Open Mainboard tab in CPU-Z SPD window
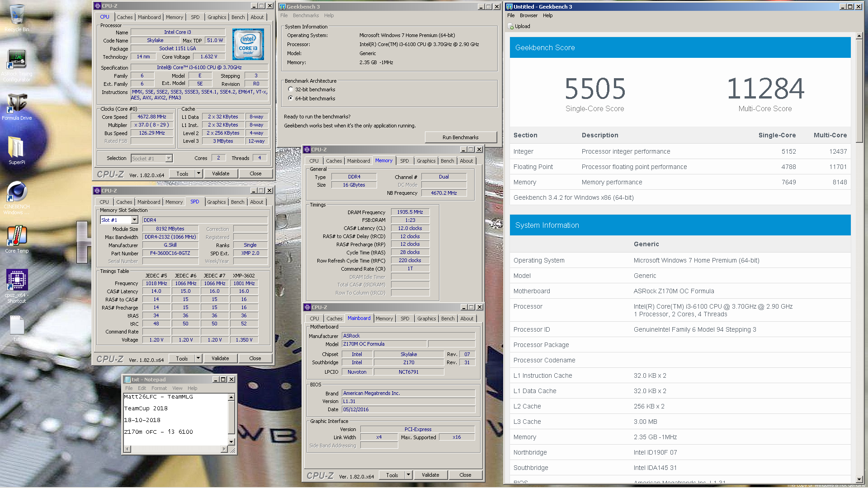Screen dimensions: 868x488 [149, 202]
